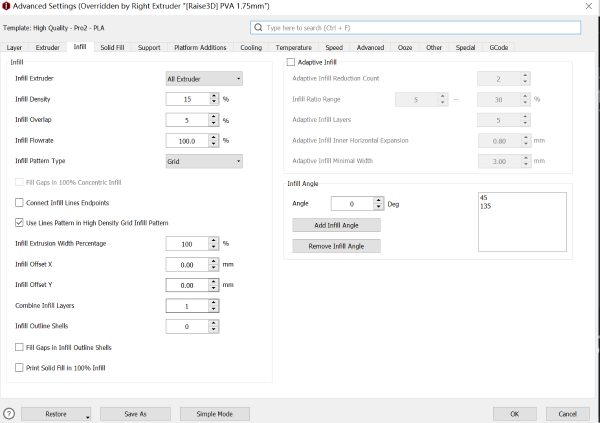This screenshot has width=600, height=423.
Task: Toggle Print Solid Fill in 100% Infill
Action: tap(20, 368)
